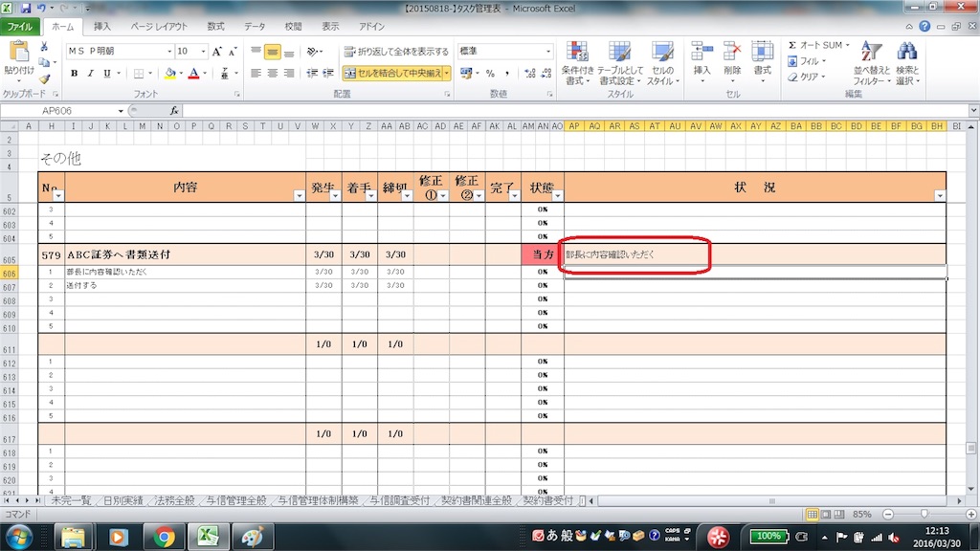
Task: Click the red 当方 status cell
Action: coord(543,254)
